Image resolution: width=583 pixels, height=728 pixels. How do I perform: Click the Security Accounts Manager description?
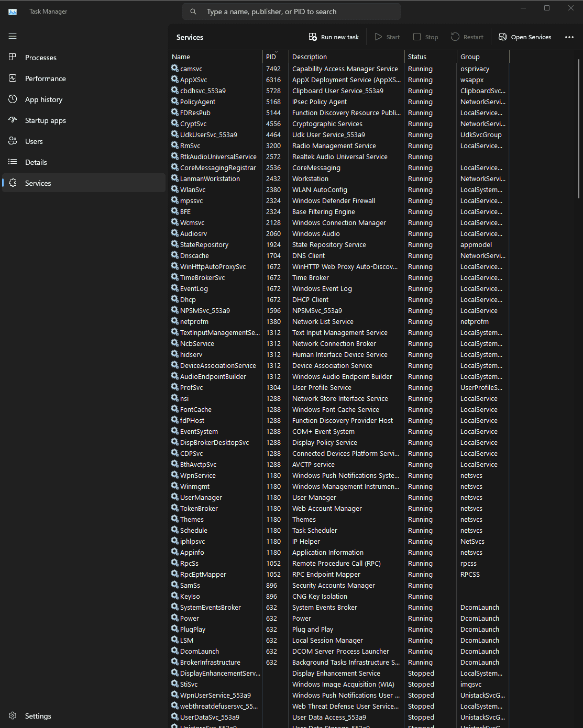(x=334, y=586)
